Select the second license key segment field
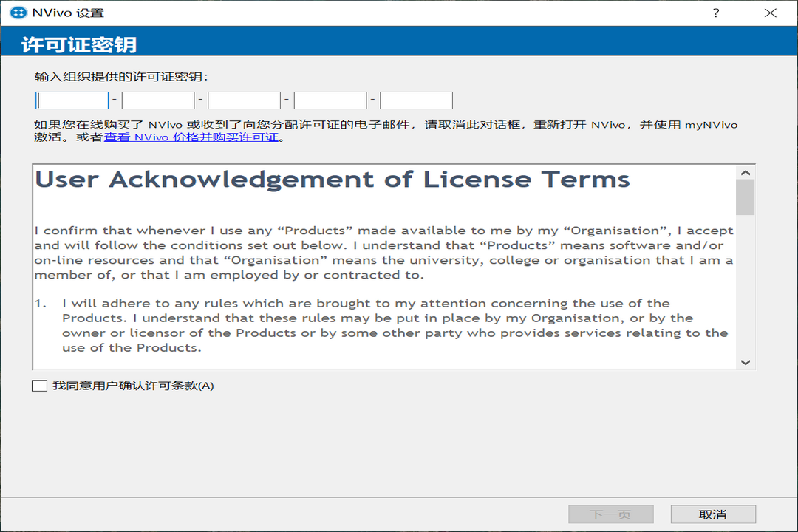This screenshot has height=532, width=798. coord(158,100)
